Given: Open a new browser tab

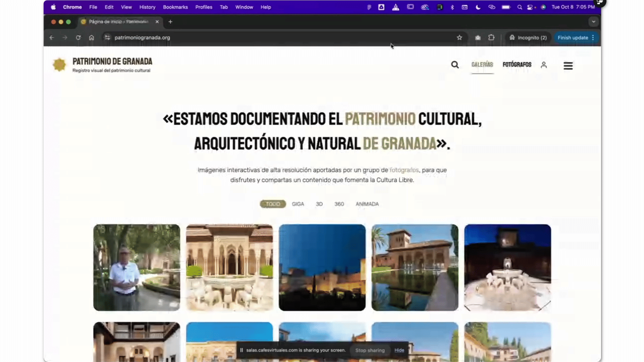Looking at the screenshot, I should [x=170, y=22].
